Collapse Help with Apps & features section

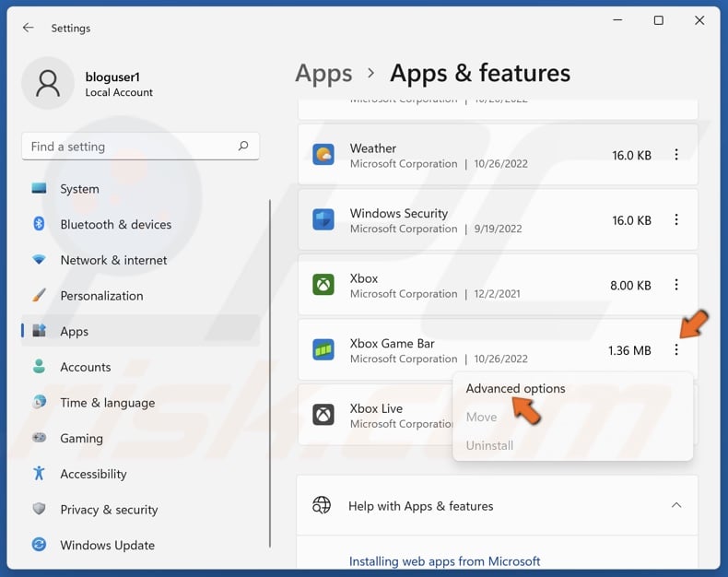click(676, 506)
